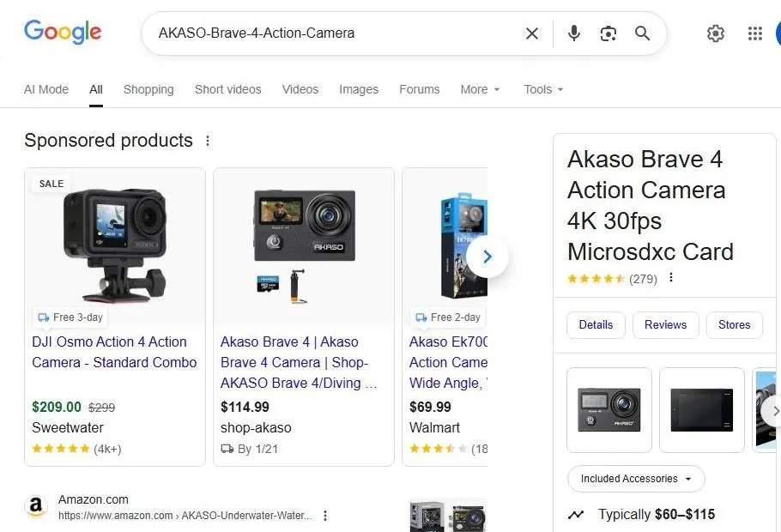Image resolution: width=781 pixels, height=532 pixels.
Task: Click the Akaso Brave 4 Action Camera panel title
Action: [650, 206]
